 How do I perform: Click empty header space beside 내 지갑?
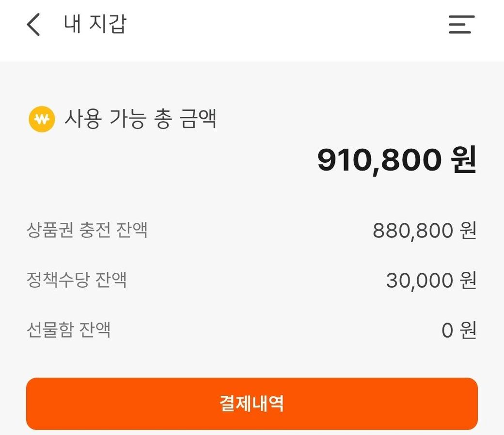pos(291,25)
